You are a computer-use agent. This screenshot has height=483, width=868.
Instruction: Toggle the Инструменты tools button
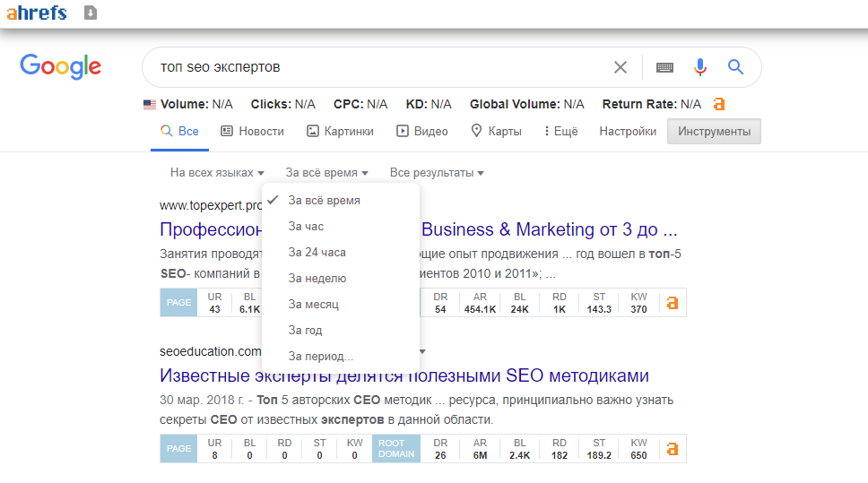(x=714, y=132)
